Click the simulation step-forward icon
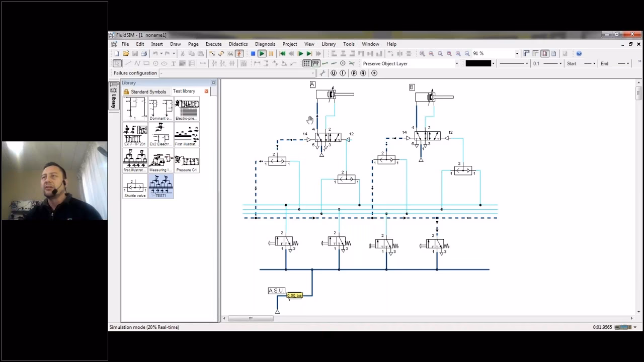The image size is (644, 362). 309,53
